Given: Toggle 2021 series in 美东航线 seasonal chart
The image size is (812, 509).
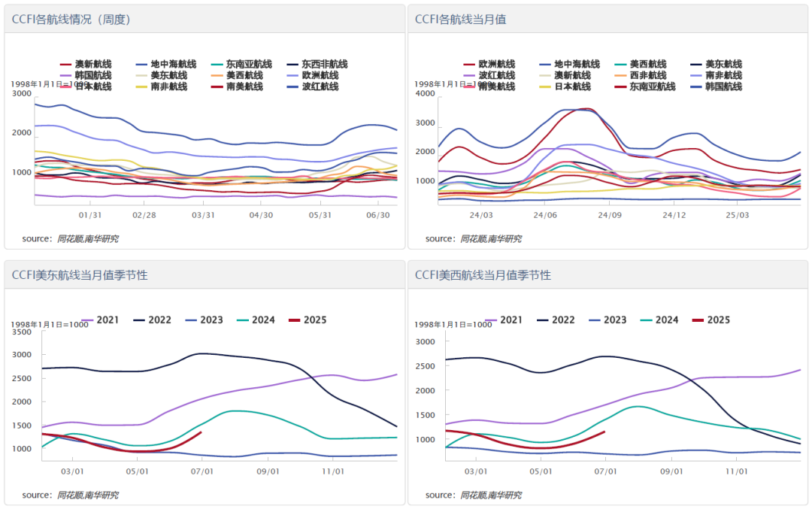Looking at the screenshot, I should coord(101,320).
